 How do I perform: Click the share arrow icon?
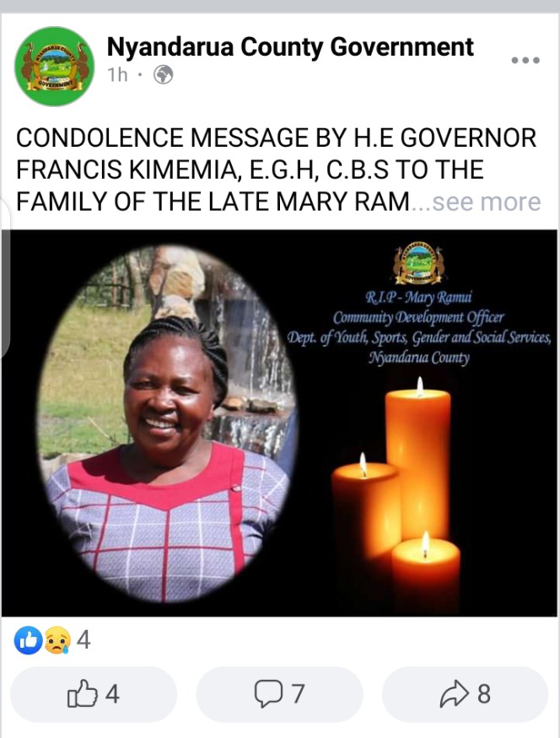click(x=454, y=694)
